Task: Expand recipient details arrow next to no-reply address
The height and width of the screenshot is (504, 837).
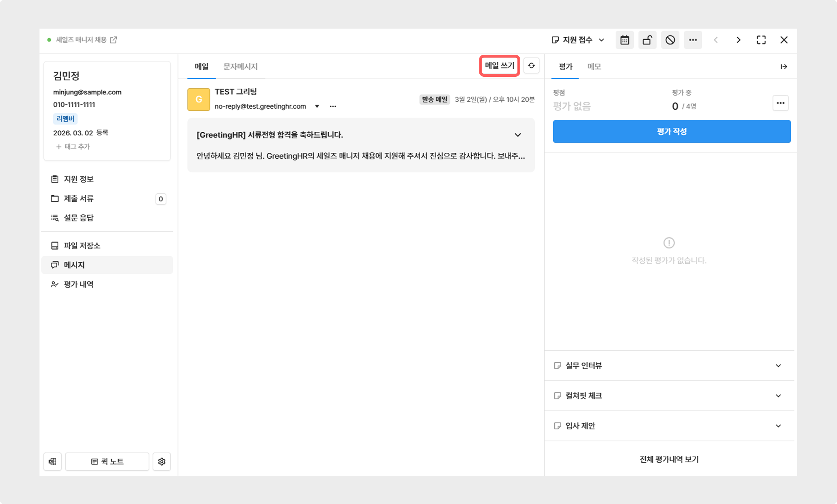Action: [x=317, y=106]
